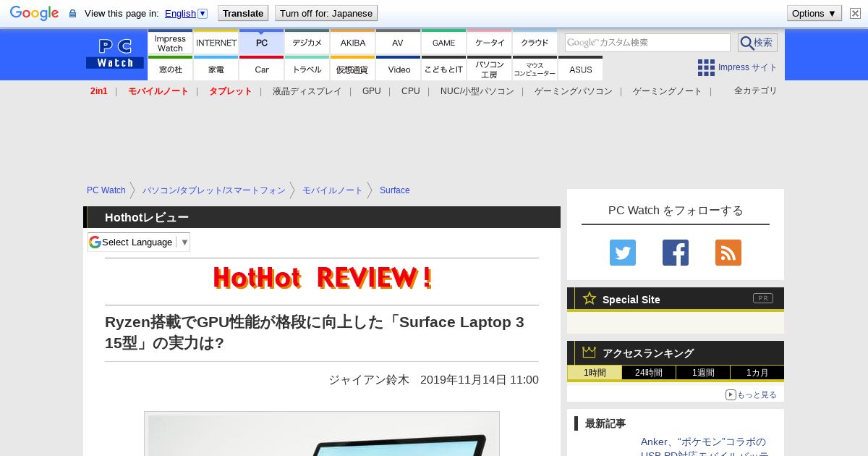Open the Options dropdown menu

pyautogui.click(x=814, y=13)
